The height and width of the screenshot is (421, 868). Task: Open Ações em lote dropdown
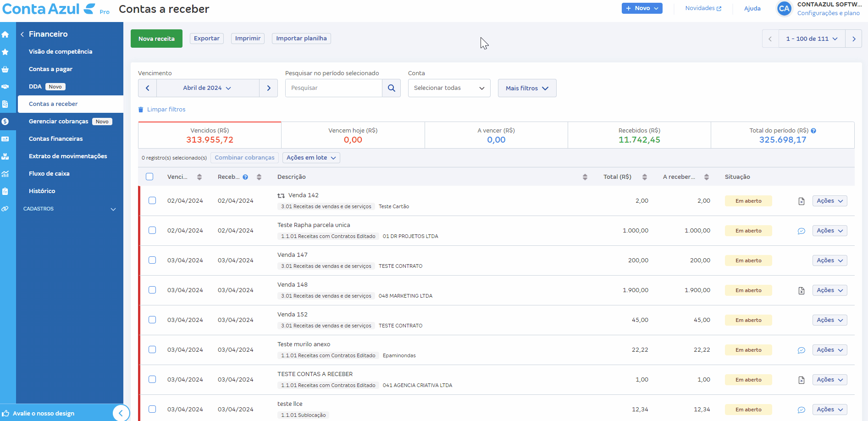[311, 158]
